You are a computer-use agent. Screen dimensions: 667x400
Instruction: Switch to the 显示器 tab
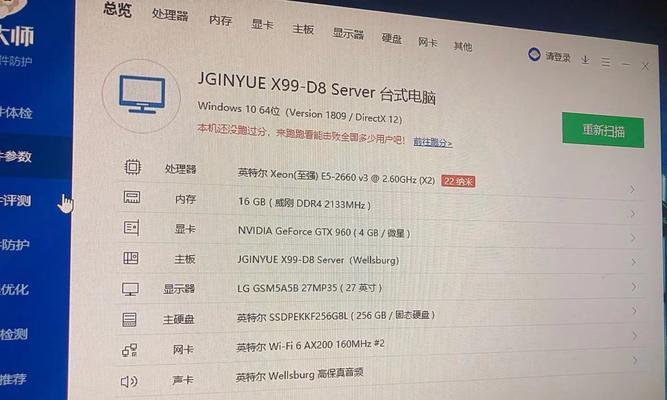[348, 34]
